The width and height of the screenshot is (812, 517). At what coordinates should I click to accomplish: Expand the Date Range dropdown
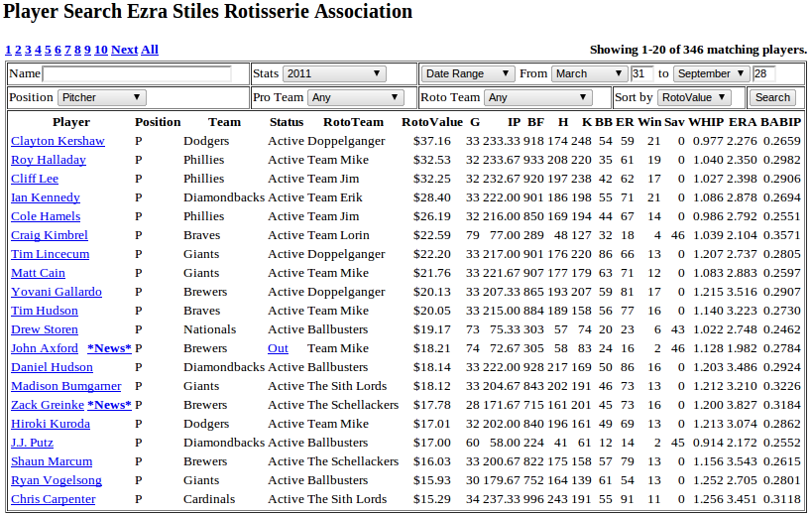468,73
